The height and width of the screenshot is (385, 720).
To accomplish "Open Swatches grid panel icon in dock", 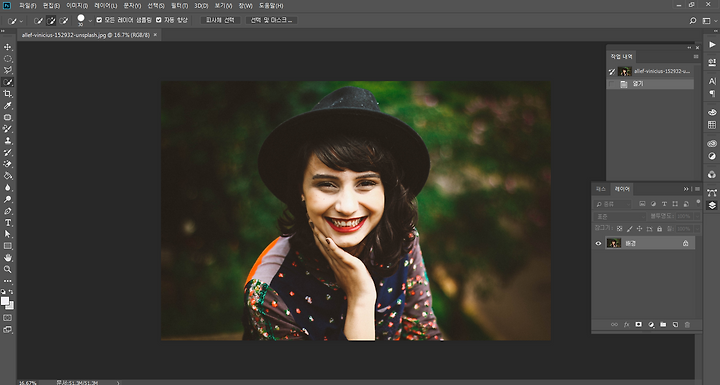I will point(712,125).
